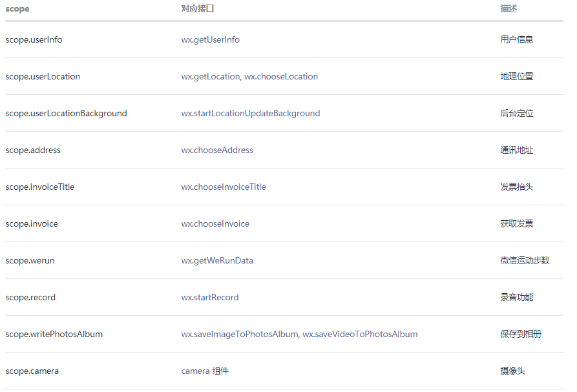Click the 录音功能 description
Screen dimensions: 577x392
[x=517, y=297]
